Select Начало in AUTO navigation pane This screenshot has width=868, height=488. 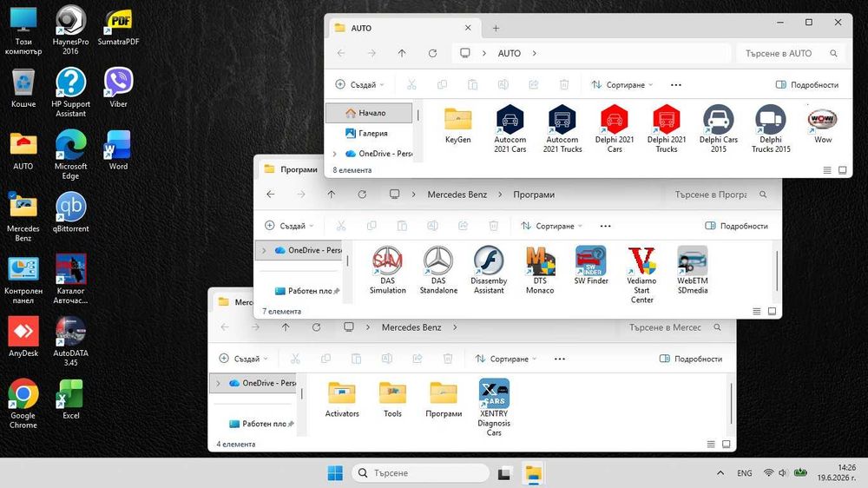point(369,113)
